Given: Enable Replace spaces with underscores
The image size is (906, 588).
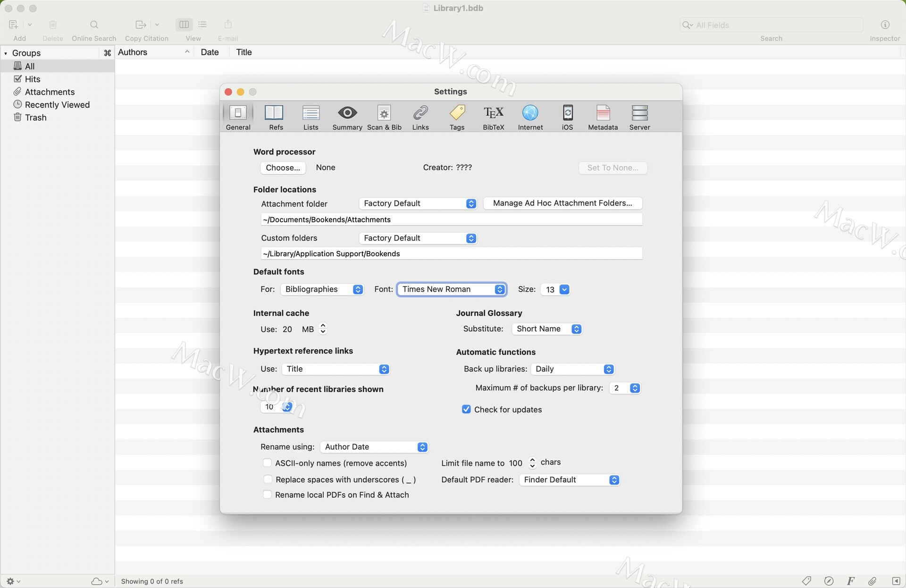Looking at the screenshot, I should click(267, 479).
